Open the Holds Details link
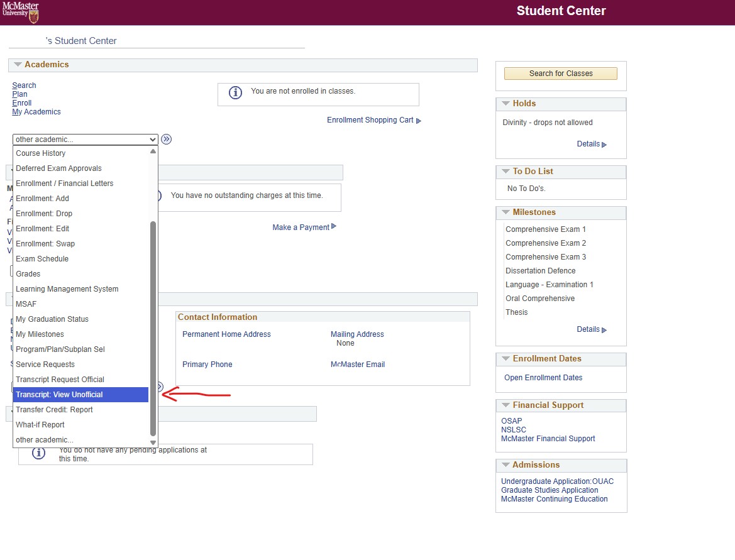 (589, 144)
